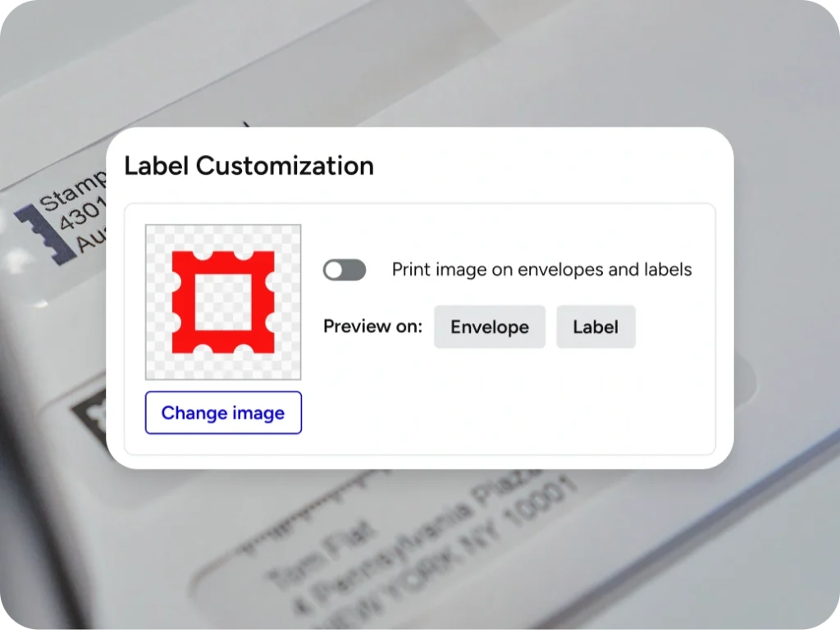Click the Label Customization heading

249,166
